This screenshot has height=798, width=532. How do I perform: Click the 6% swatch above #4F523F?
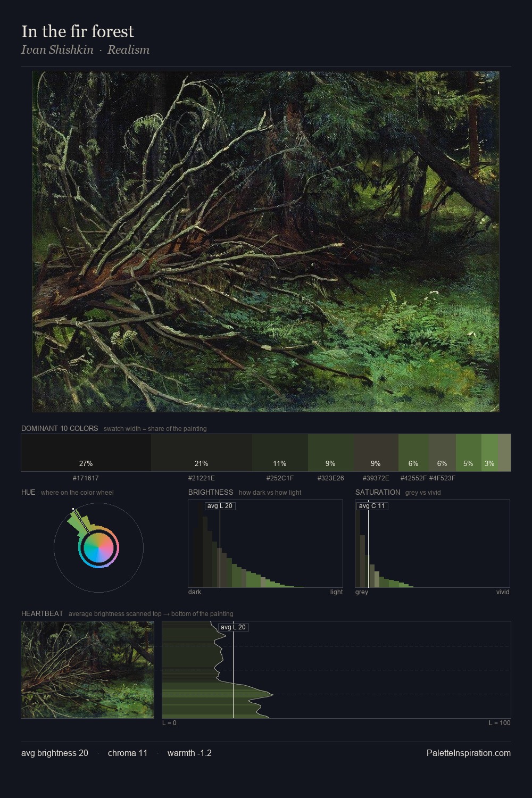point(442,453)
